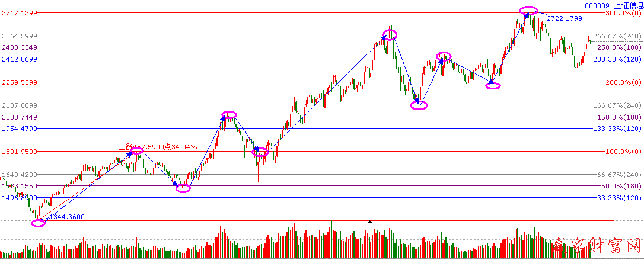
Task: Click the 000039 上证信息 stock title
Action: tap(614, 5)
